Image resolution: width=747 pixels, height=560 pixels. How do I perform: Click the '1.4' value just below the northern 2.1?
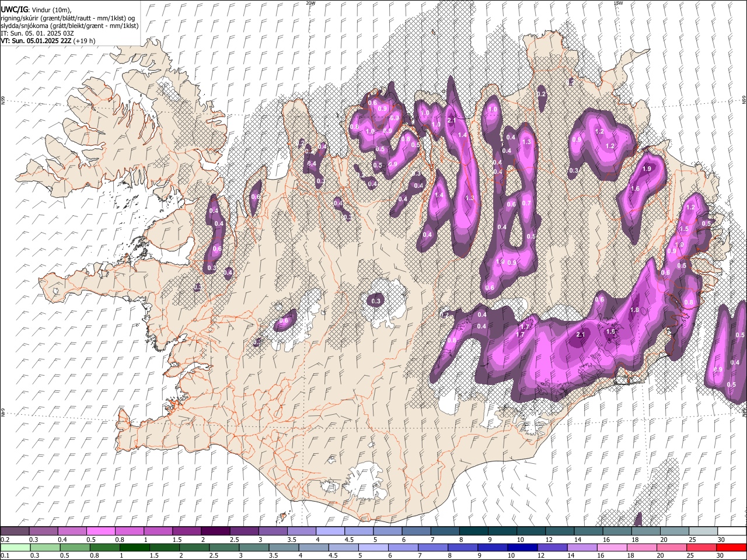click(x=463, y=135)
